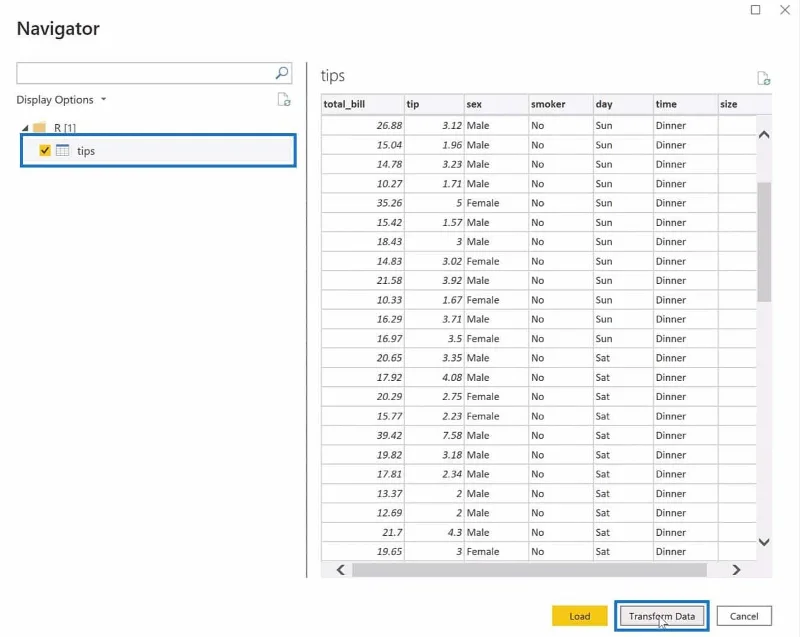Click the Transform Data button

tap(662, 616)
